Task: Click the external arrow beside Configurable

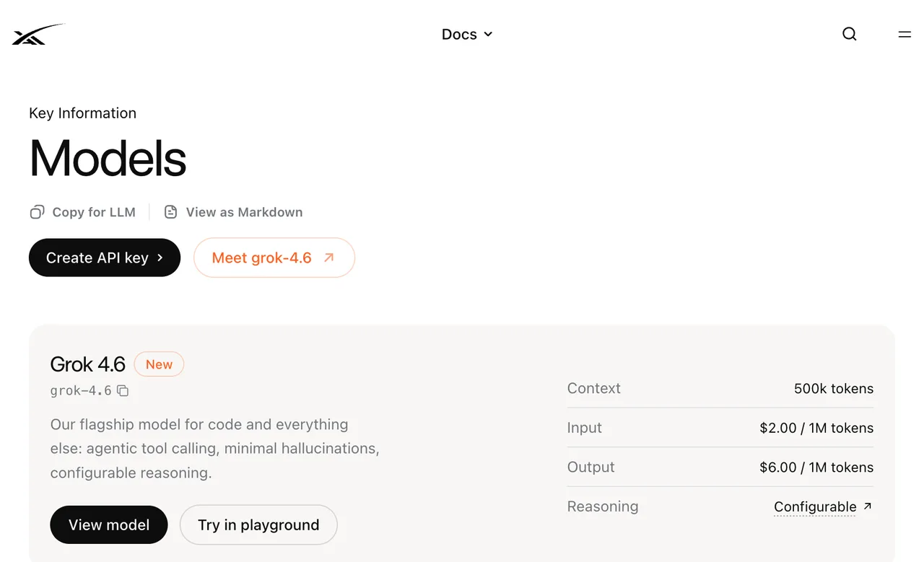Action: pyautogui.click(x=868, y=506)
